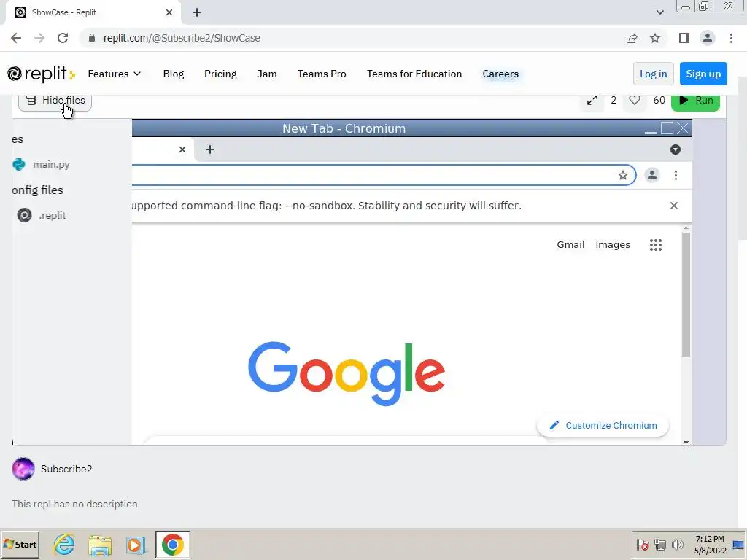
Task: Visit the Careers page
Action: click(x=500, y=74)
